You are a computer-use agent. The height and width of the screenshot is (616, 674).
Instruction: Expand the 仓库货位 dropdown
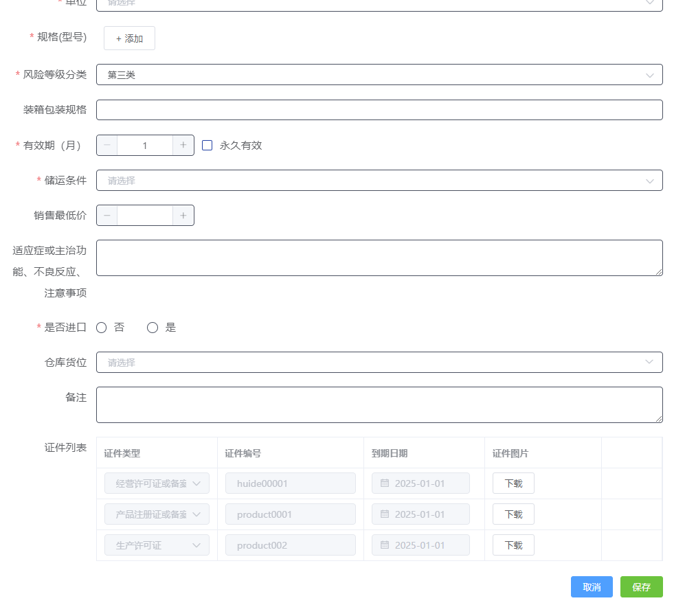pyautogui.click(x=380, y=362)
